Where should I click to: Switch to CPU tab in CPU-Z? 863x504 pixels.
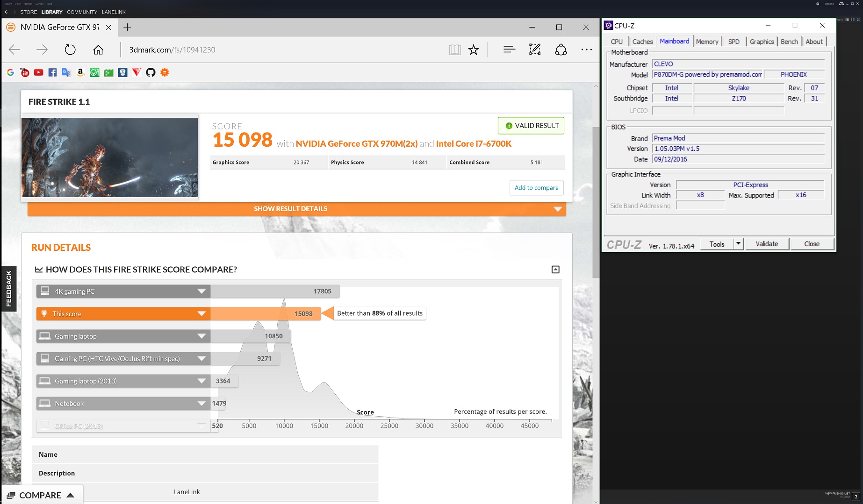pos(617,42)
